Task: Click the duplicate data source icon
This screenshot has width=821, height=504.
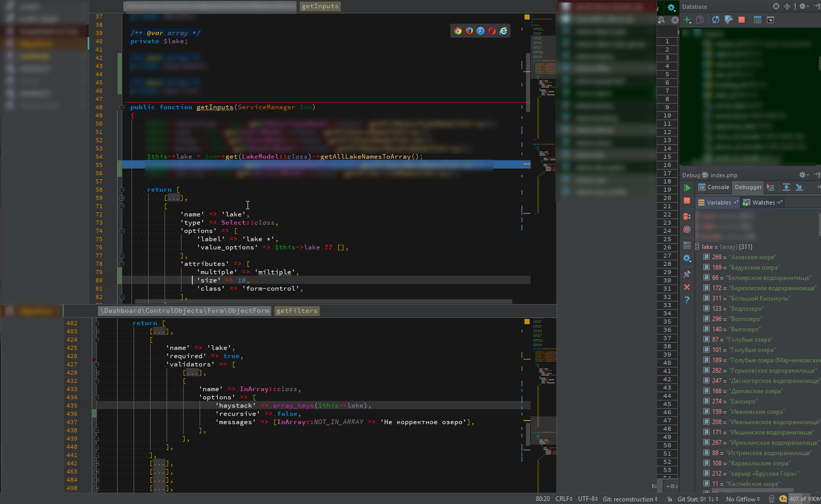Action: pyautogui.click(x=700, y=20)
